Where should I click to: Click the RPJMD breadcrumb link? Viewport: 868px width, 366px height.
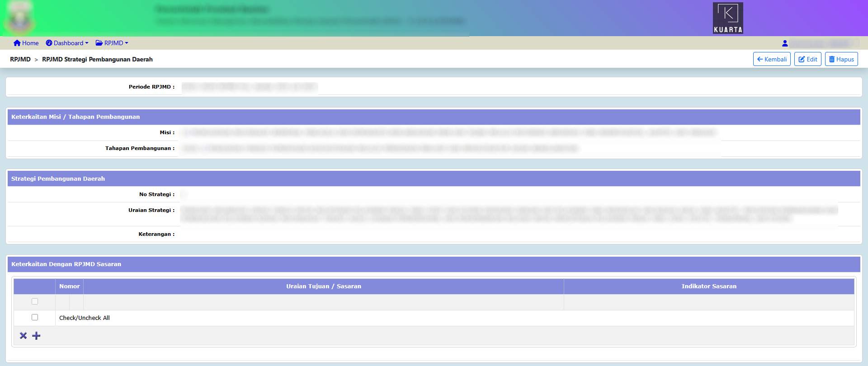20,59
